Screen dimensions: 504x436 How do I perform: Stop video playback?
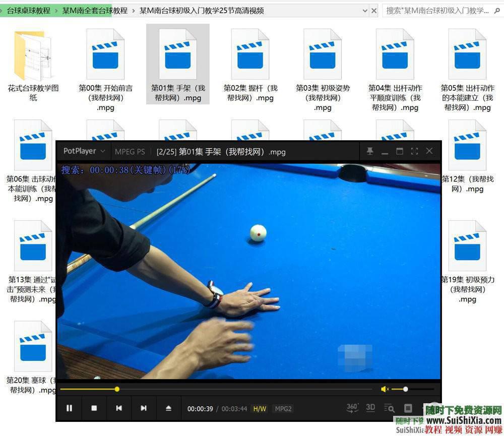point(94,408)
